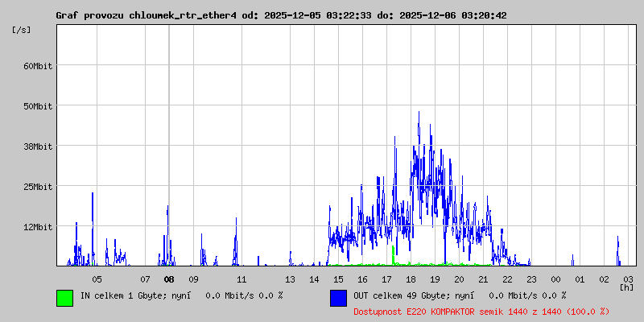
Task: Click the 18 hour marker on x-axis
Action: coord(411,279)
